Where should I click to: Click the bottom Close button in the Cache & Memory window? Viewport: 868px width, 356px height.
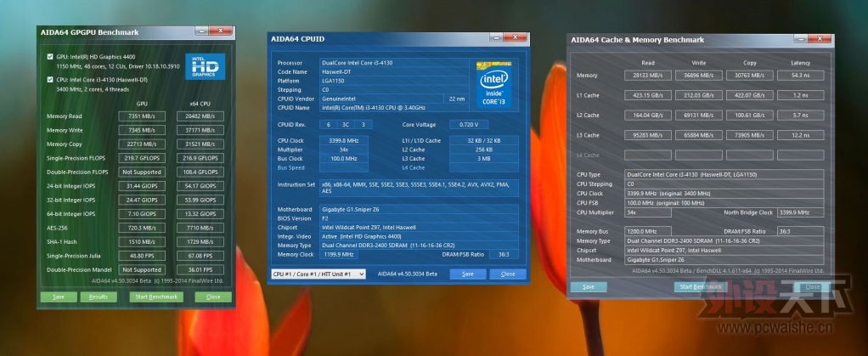point(813,287)
